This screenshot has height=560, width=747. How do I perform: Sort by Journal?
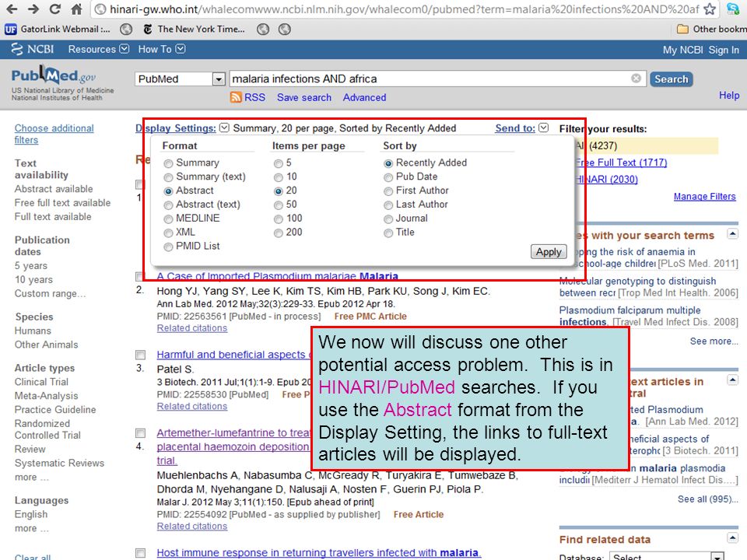[388, 219]
